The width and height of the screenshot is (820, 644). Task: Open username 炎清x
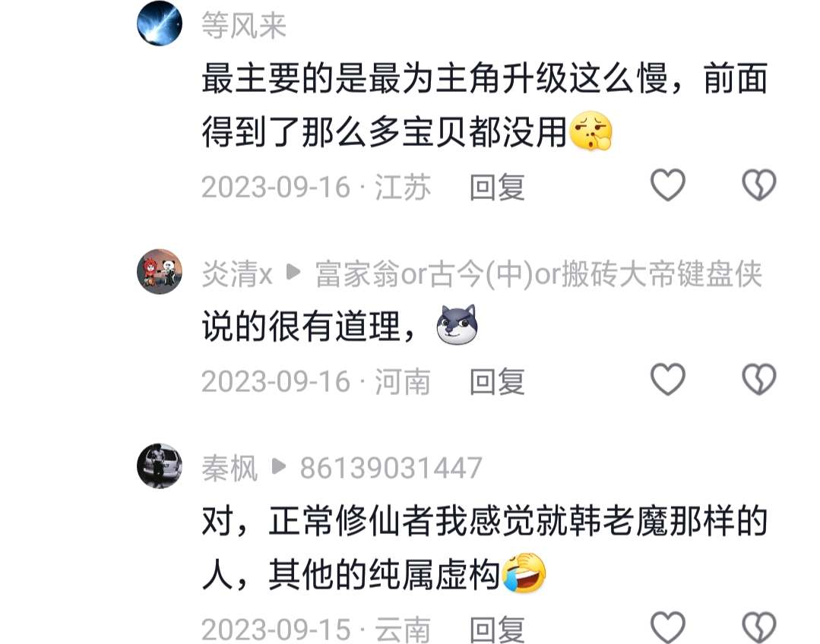[237, 273]
